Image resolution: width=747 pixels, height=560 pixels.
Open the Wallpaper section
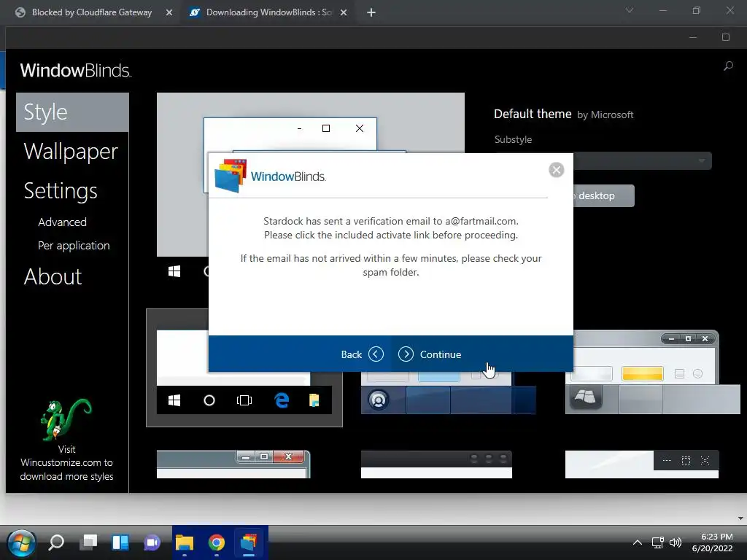pyautogui.click(x=71, y=152)
